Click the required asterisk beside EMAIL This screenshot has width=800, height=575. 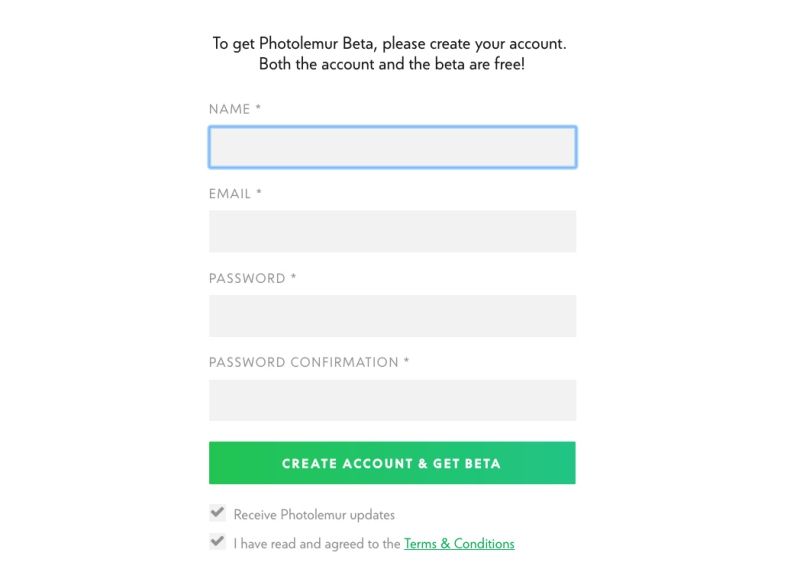click(259, 192)
